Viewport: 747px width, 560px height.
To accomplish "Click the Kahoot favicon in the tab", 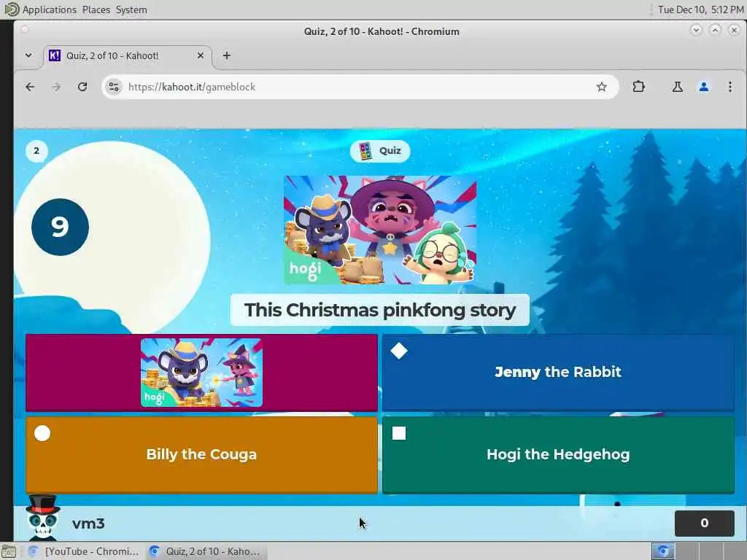I will point(55,55).
